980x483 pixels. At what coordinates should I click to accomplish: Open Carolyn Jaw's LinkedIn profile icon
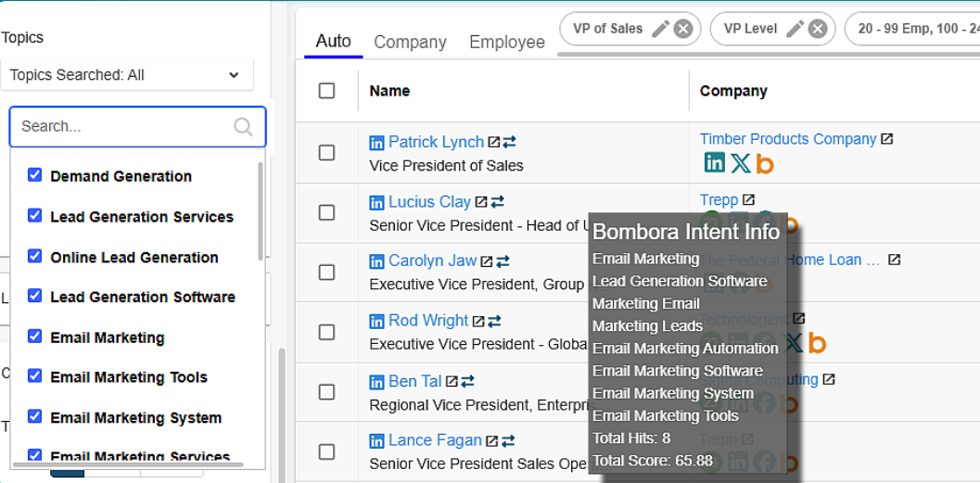coord(376,261)
